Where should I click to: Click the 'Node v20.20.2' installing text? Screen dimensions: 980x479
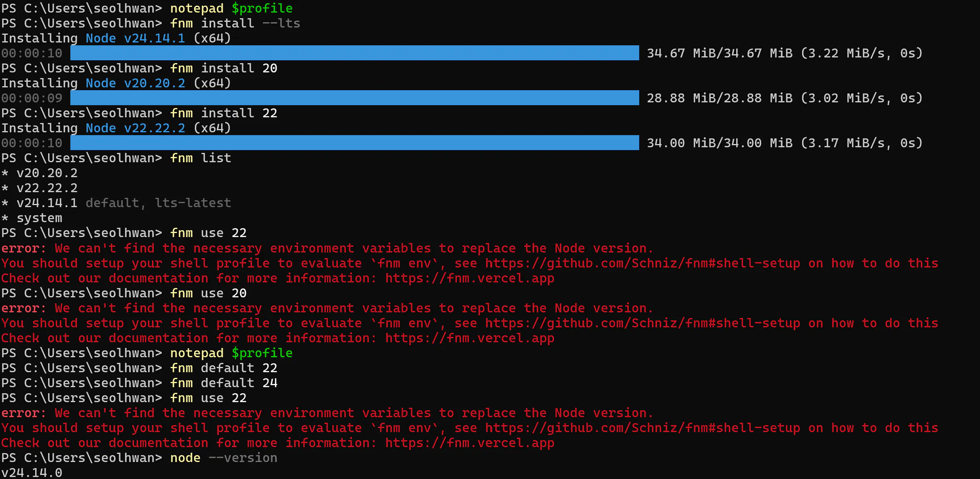(x=135, y=83)
